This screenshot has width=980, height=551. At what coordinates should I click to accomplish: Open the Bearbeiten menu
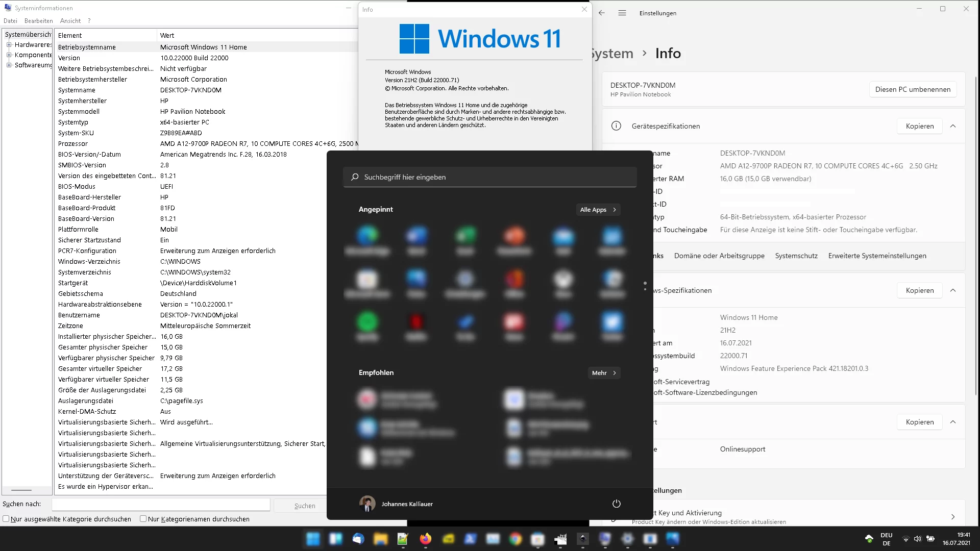click(x=38, y=21)
